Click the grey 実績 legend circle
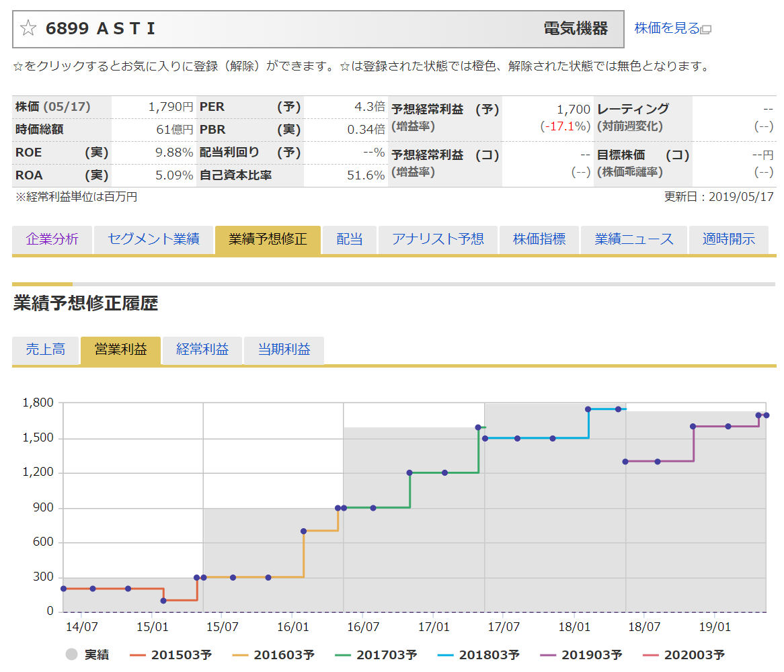Image resolution: width=784 pixels, height=672 pixels. point(71,655)
